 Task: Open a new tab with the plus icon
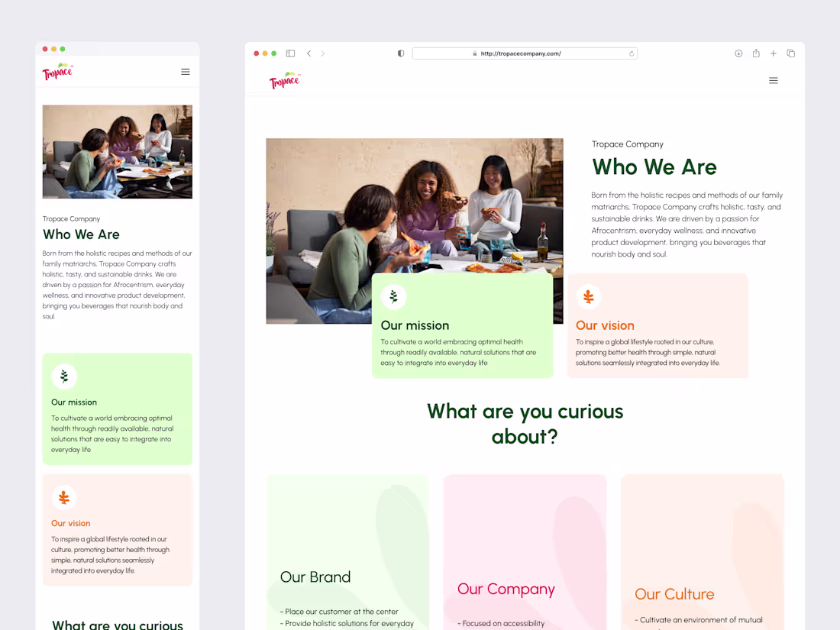pyautogui.click(x=773, y=53)
